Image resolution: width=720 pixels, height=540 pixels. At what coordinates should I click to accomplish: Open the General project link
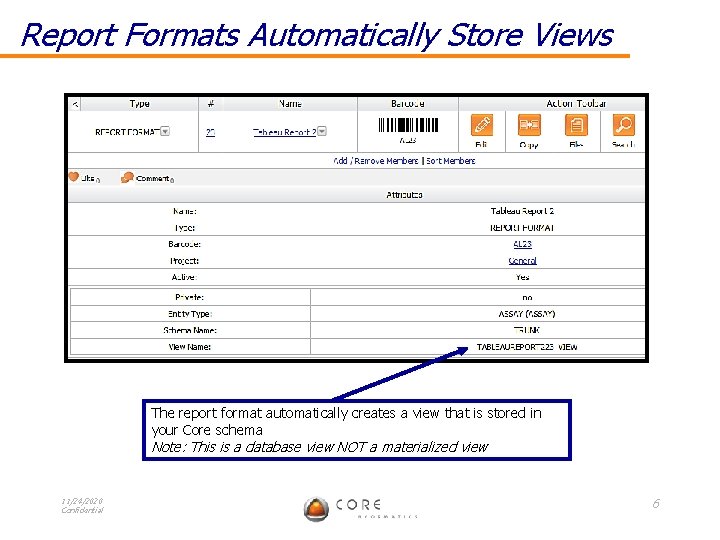click(x=523, y=261)
